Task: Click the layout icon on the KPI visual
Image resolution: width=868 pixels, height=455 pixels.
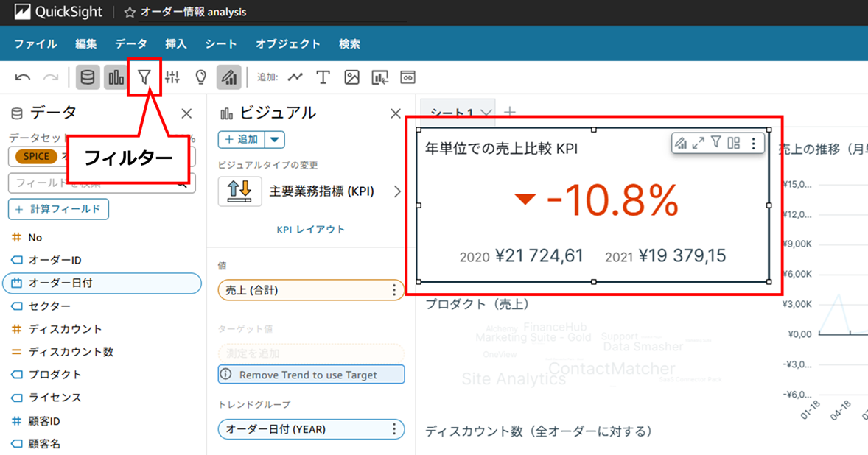Action: pos(733,143)
